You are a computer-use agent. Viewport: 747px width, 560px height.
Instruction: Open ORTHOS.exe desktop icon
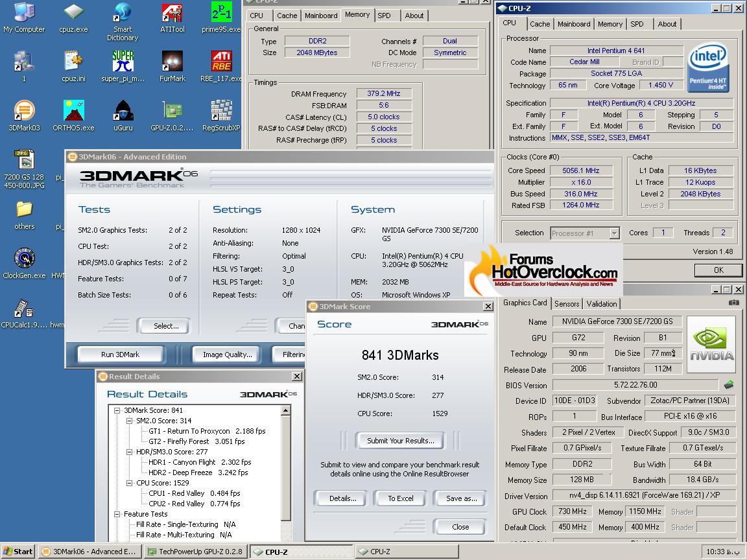click(73, 116)
